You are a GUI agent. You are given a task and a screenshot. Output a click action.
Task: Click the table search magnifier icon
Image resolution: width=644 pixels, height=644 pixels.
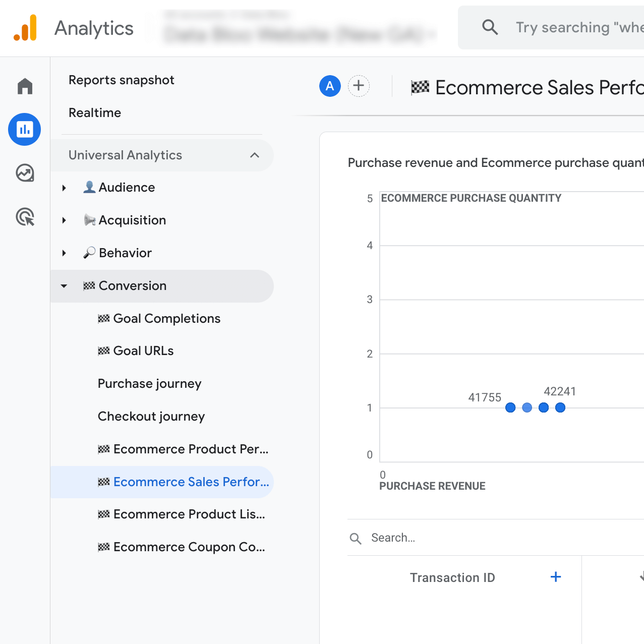click(356, 539)
